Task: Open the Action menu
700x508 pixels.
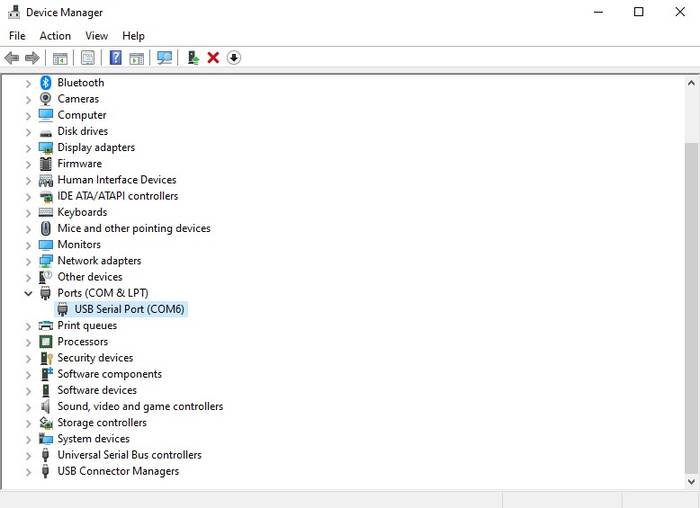Action: [x=55, y=36]
